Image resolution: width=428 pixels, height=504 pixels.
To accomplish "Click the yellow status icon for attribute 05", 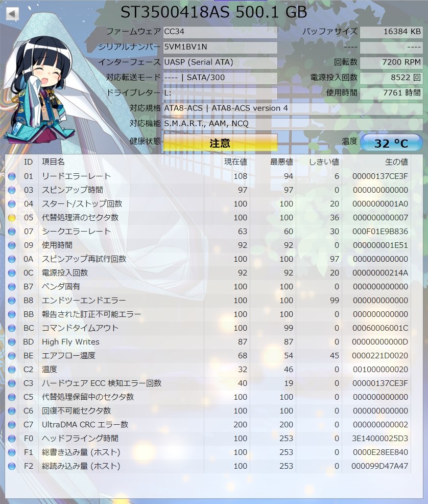I will tap(12, 218).
